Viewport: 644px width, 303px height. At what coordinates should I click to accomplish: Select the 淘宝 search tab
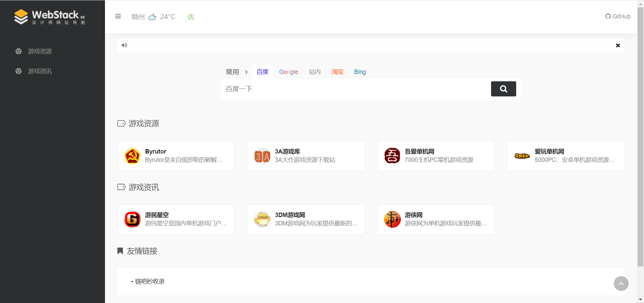click(x=337, y=72)
